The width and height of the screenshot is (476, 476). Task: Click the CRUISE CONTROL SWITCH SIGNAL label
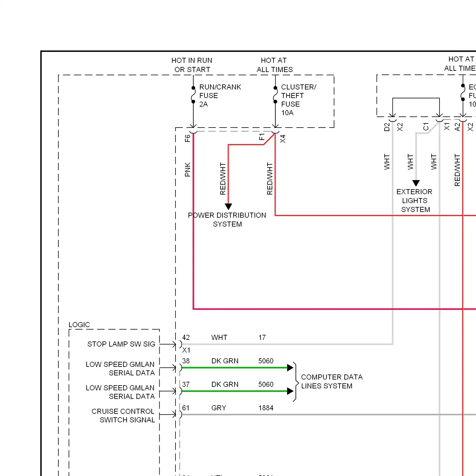[123, 415]
